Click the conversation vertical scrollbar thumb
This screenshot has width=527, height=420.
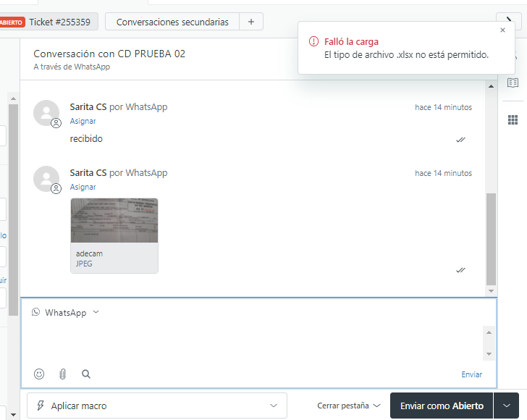click(x=491, y=239)
